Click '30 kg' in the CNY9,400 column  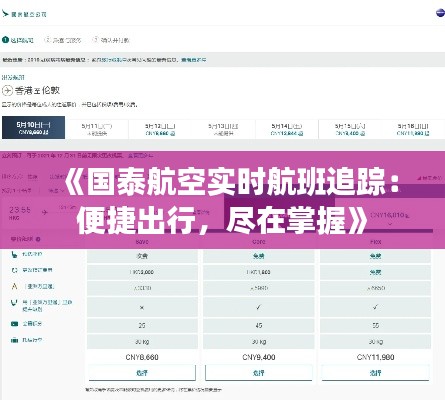click(x=259, y=342)
